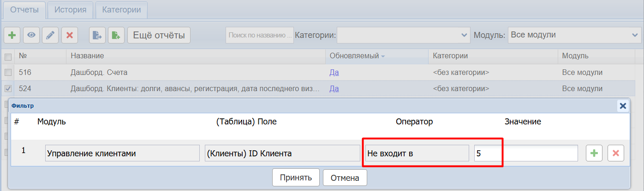Click the eye View report icon
Viewport: 644px width, 191px height.
pos(31,35)
